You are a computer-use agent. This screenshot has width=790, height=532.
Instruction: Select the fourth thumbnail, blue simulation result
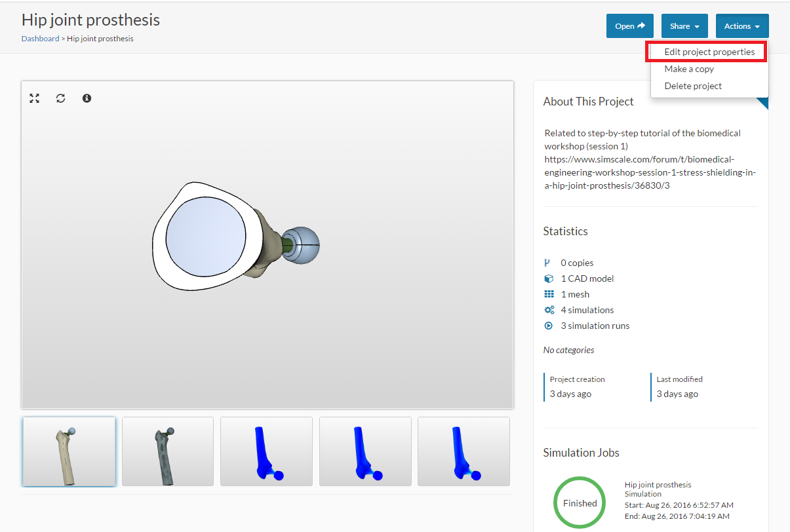pyautogui.click(x=365, y=451)
